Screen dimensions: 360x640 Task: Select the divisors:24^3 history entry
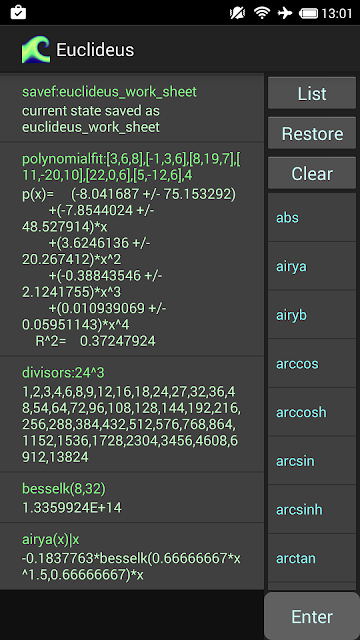pyautogui.click(x=131, y=414)
